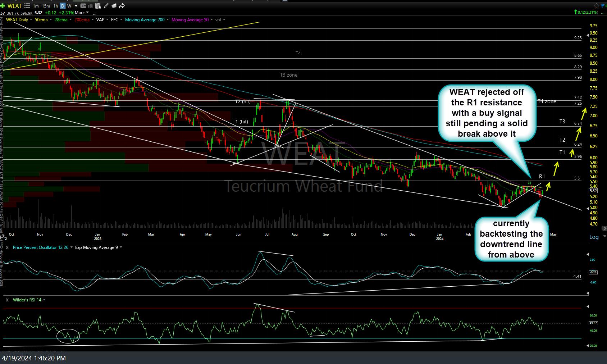Image resolution: width=607 pixels, height=364 pixels.
Task: Open the symbol list icon beside WEAT
Action: tap(27, 6)
